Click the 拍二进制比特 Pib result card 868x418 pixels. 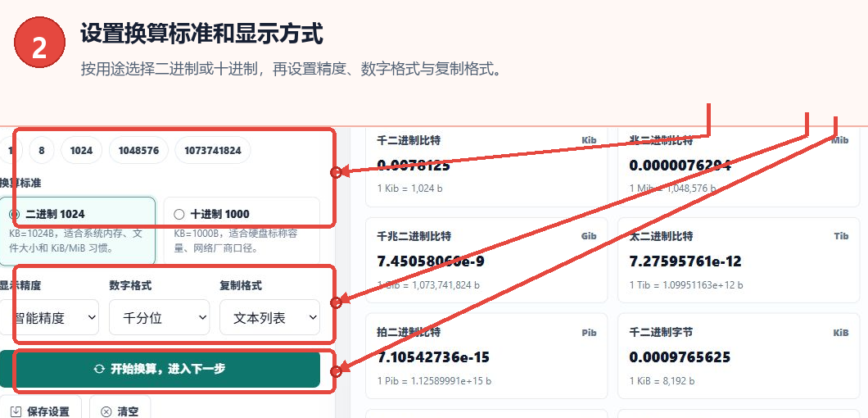pyautogui.click(x=486, y=356)
